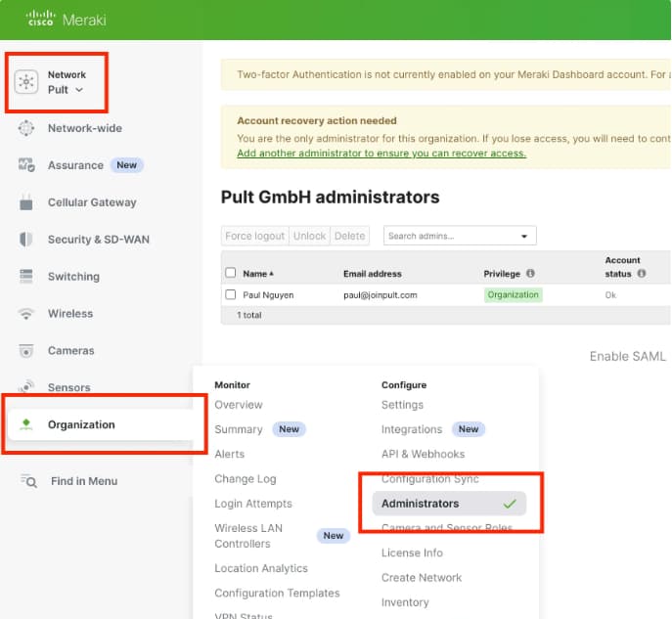Click the Unlock button
The image size is (672, 619).
tap(309, 236)
